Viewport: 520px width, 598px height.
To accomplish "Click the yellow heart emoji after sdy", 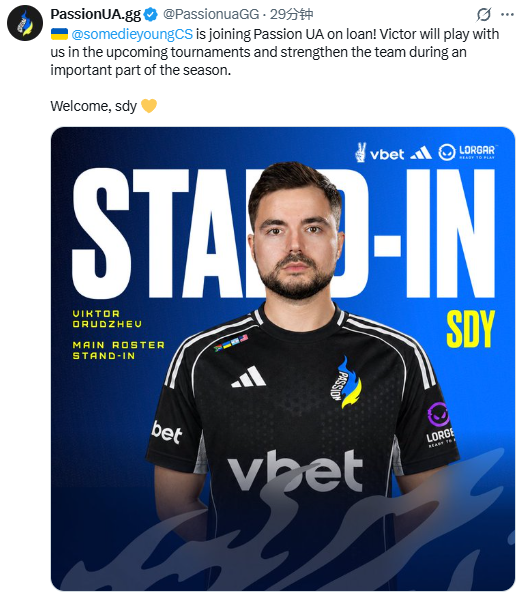I will click(149, 106).
